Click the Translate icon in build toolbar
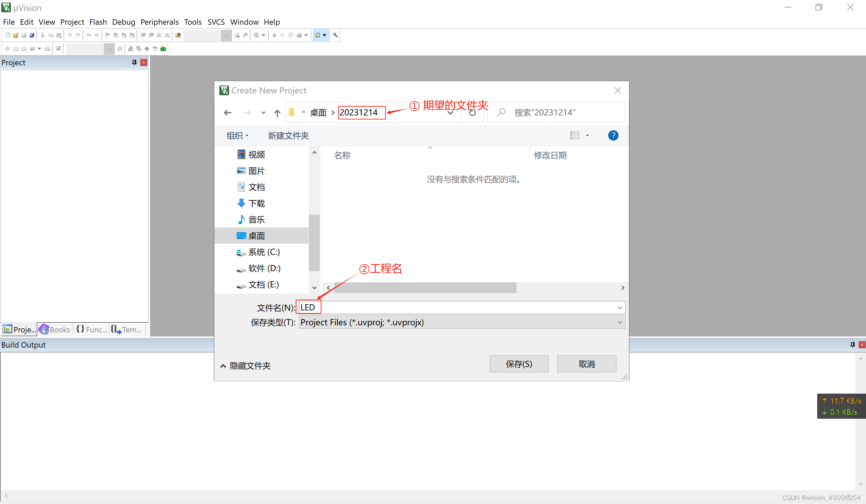 (x=7, y=49)
